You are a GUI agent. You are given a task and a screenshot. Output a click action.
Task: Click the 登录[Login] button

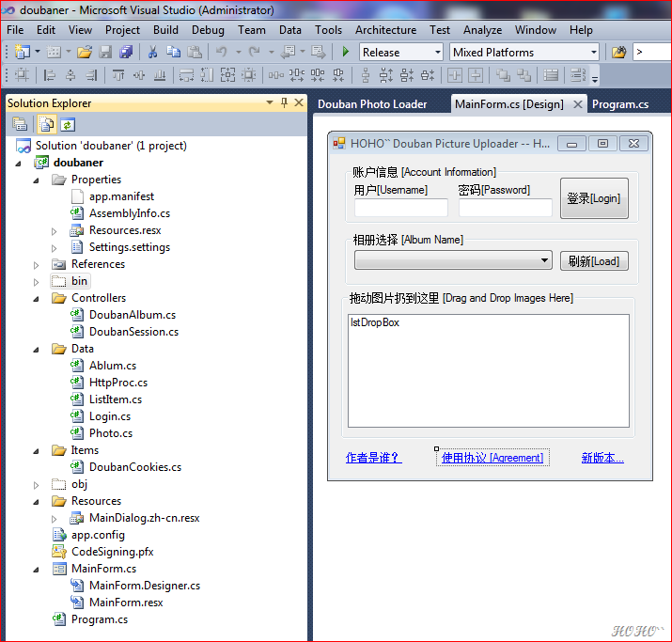[x=594, y=198]
